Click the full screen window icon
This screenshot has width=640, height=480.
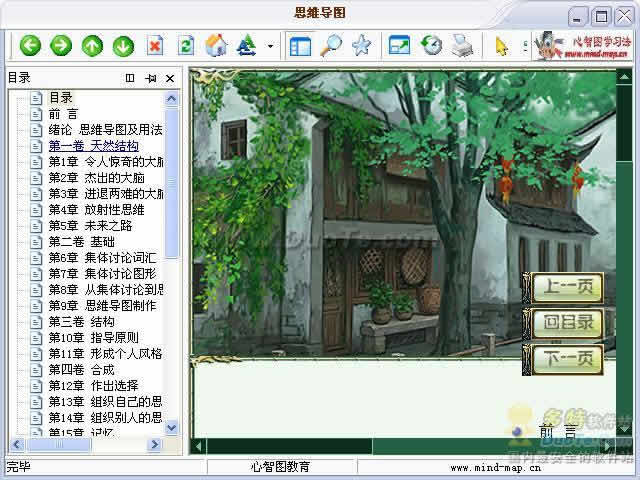click(399, 45)
